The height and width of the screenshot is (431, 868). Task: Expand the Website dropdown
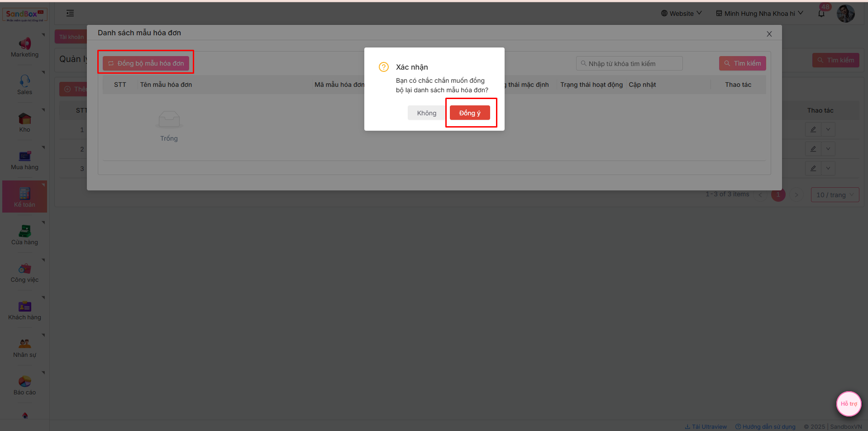point(681,14)
